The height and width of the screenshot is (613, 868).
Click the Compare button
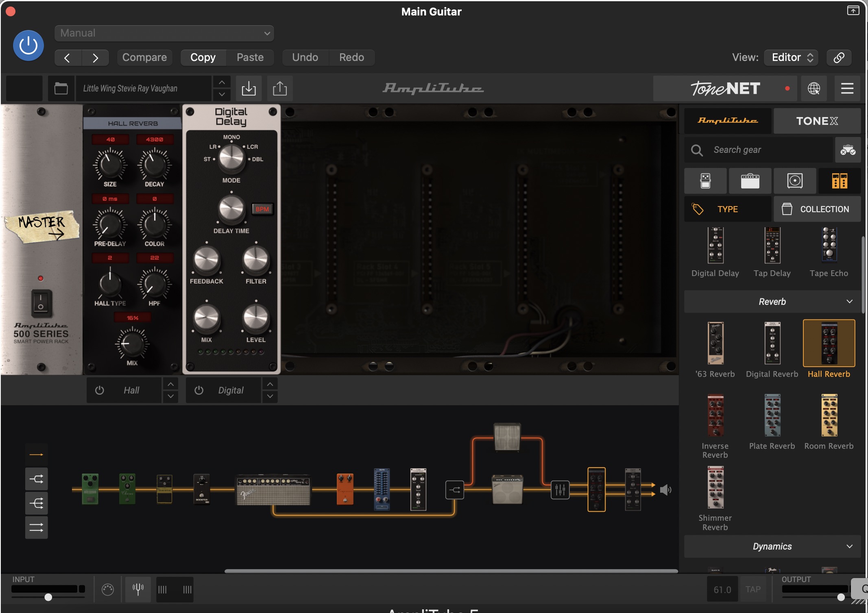click(144, 57)
